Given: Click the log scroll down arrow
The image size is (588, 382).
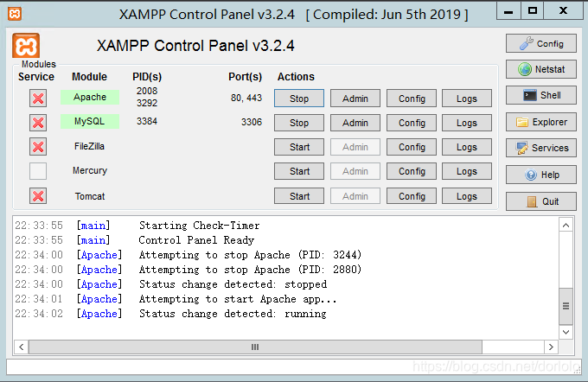Looking at the screenshot, I should coord(566,332).
